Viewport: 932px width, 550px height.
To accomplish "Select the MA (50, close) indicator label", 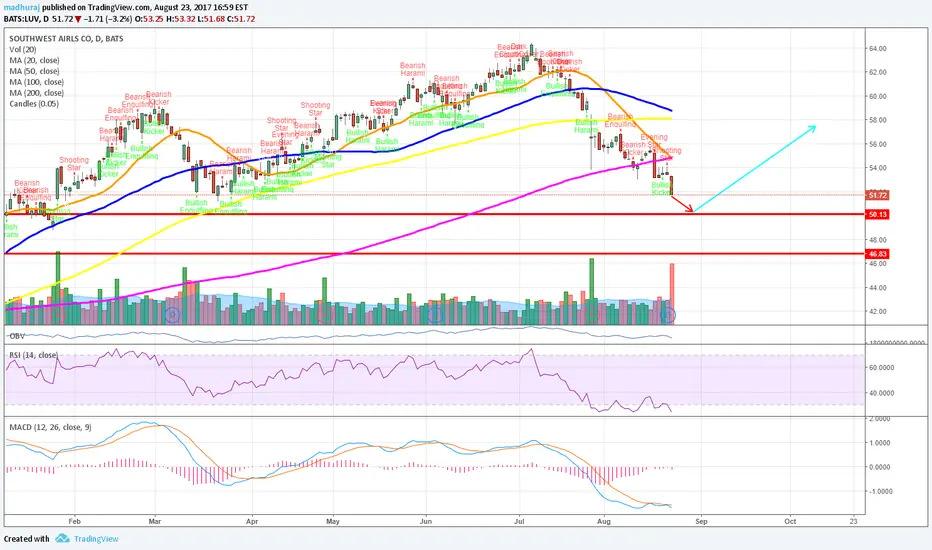I will (34, 71).
